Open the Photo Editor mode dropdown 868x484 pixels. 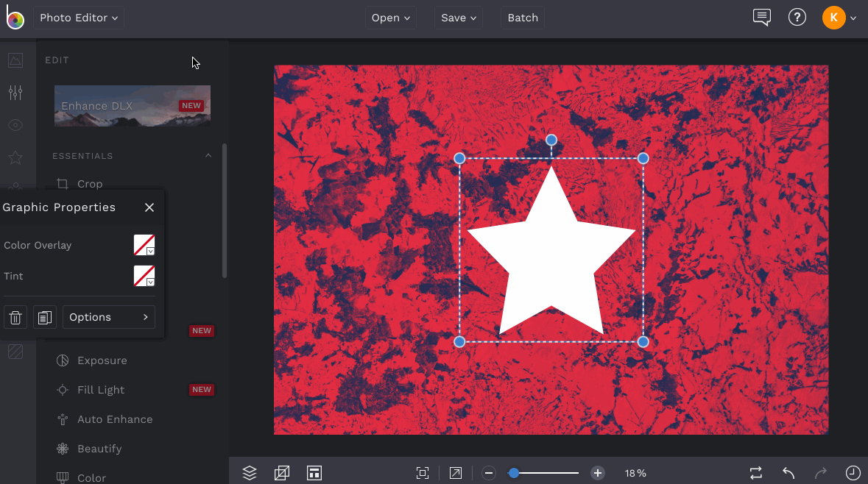click(x=79, y=18)
